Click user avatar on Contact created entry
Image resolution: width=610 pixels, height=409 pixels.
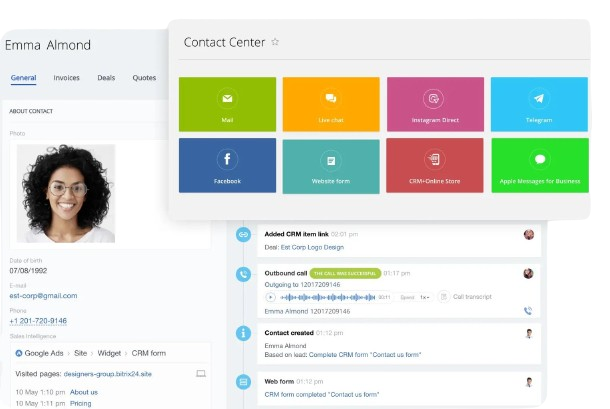529,334
